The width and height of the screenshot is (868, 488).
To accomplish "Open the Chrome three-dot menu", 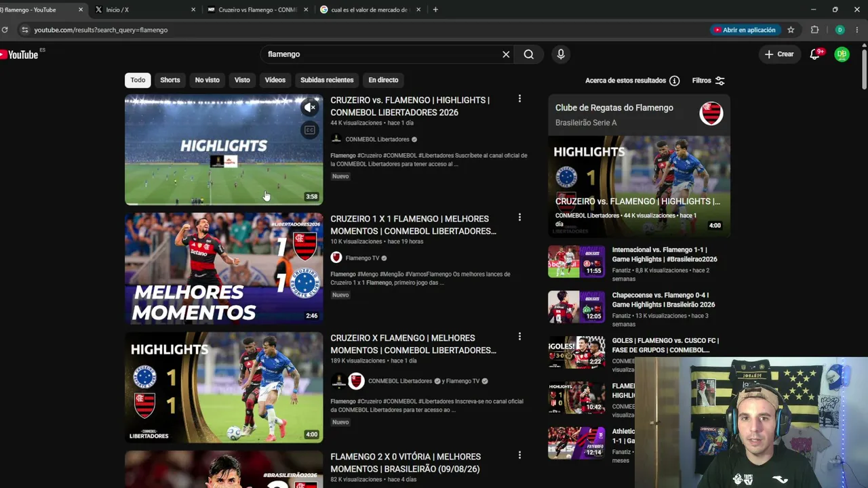I will coord(857,30).
